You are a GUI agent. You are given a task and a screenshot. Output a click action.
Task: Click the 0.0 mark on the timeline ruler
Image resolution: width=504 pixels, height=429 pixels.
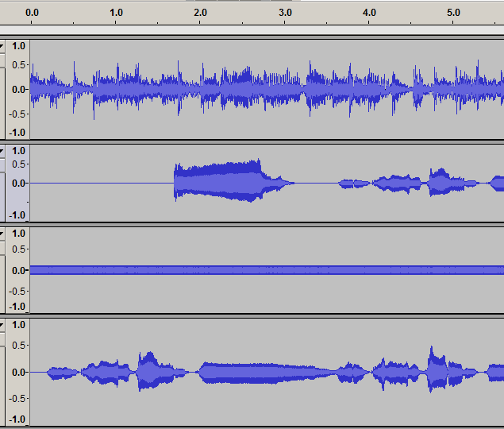pyautogui.click(x=33, y=14)
